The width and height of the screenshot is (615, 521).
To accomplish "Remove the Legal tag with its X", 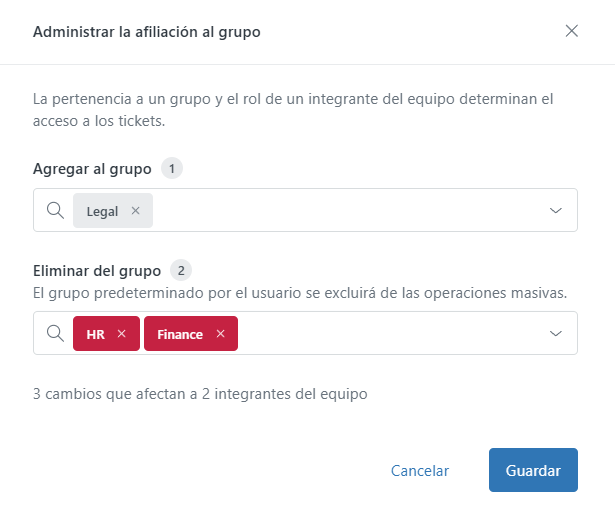I will coord(135,211).
